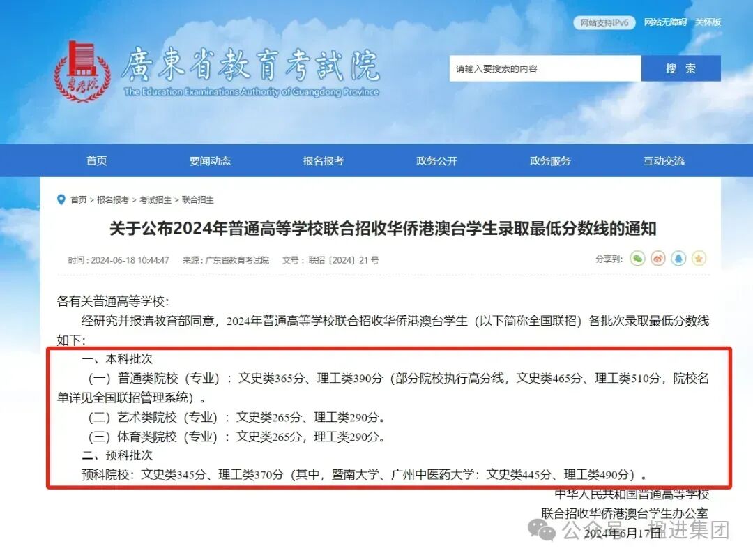This screenshot has width=753, height=560.
Task: Share article via QQ penguin icon
Action: click(678, 259)
